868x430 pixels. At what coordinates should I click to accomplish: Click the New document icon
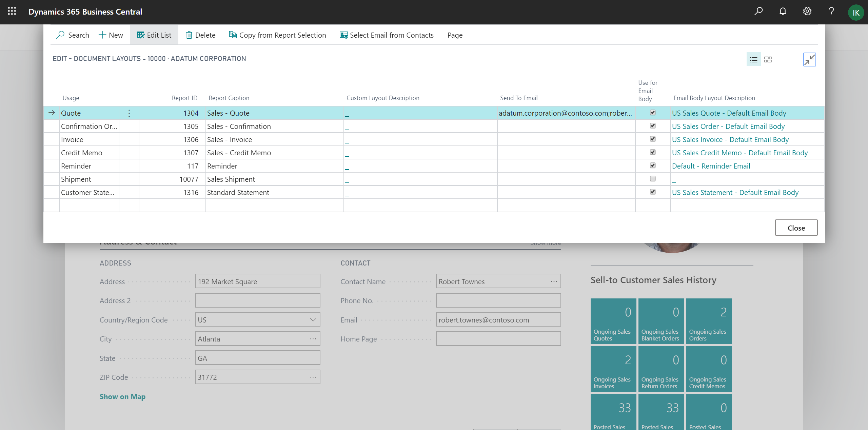[111, 35]
